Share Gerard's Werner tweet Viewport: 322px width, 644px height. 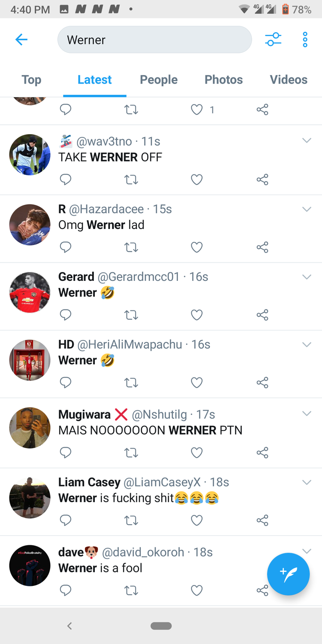point(263,315)
